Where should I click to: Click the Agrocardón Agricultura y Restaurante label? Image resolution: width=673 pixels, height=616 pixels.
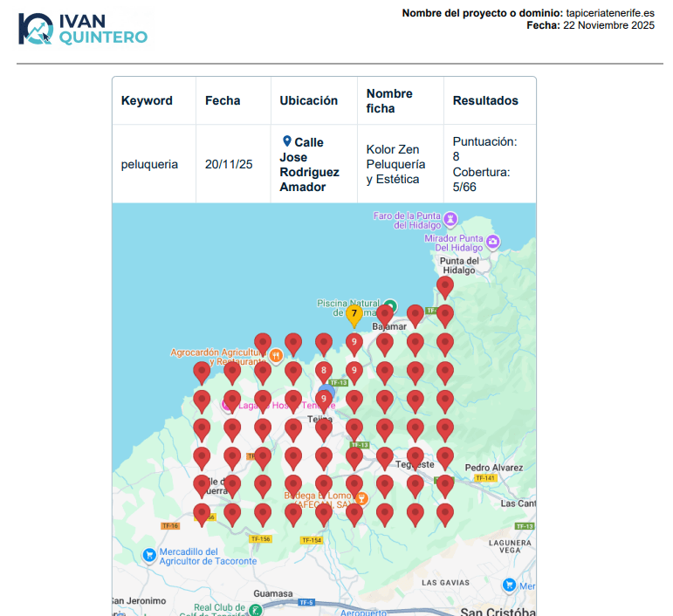tap(217, 357)
